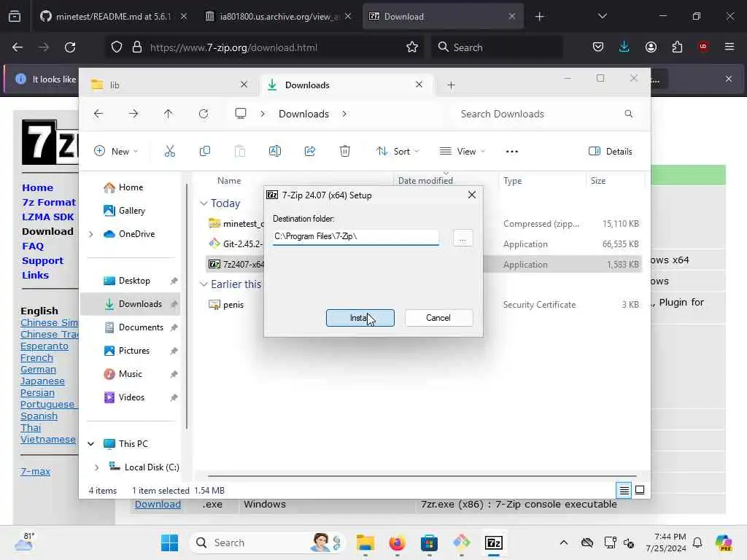Reload the 7-zip.org page
Screen dimensions: 747x560
point(70,47)
